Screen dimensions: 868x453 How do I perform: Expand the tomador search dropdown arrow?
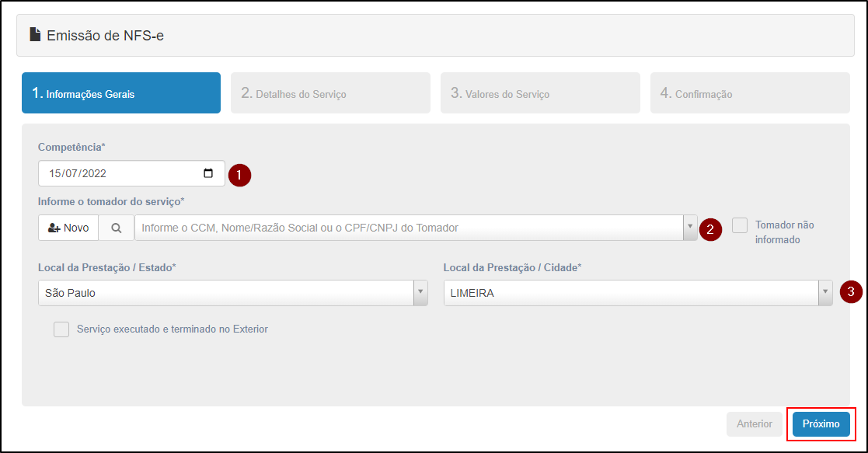coord(690,228)
